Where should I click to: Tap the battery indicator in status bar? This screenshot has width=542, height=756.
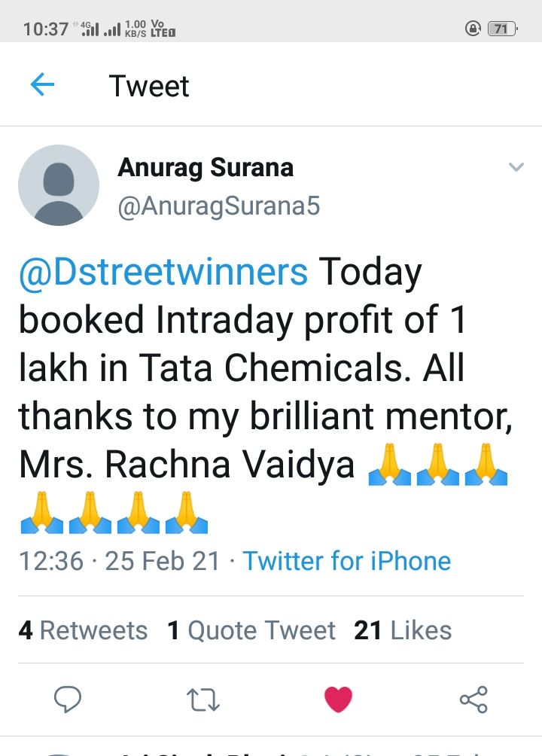(502, 29)
